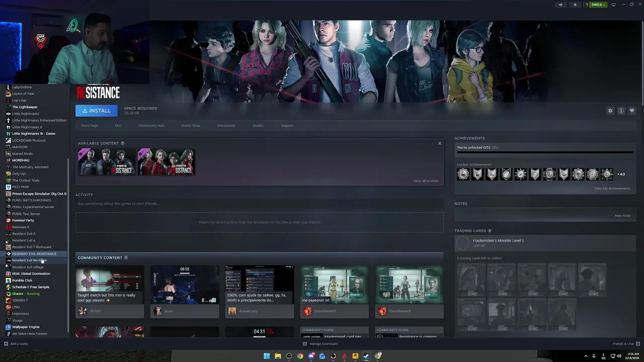Open the DLC tab

(x=118, y=126)
